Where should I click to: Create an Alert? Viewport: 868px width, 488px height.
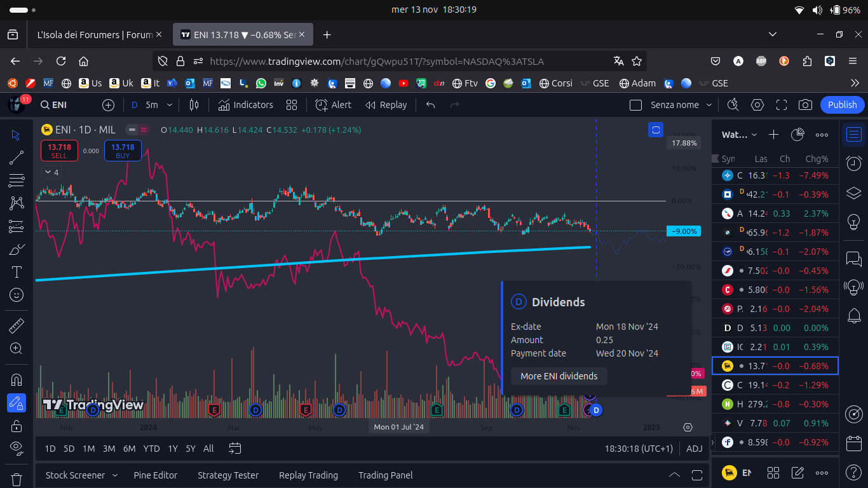point(334,105)
